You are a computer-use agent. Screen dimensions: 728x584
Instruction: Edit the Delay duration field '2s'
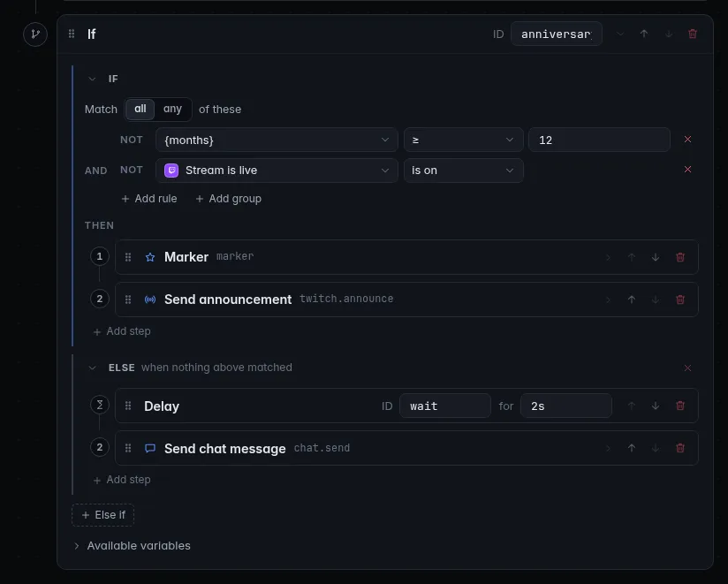pyautogui.click(x=566, y=406)
